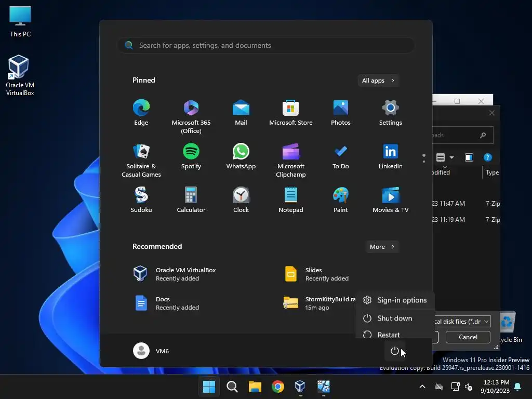Click the muted volume tray icon
Screen dimensions: 532x399
[x=469, y=387]
